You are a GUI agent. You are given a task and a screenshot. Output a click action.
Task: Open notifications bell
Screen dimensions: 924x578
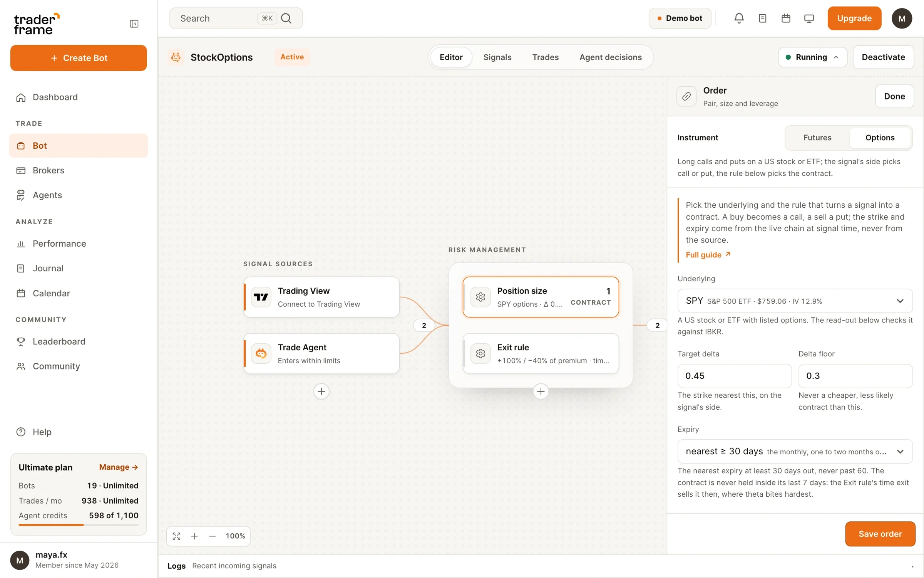point(739,18)
